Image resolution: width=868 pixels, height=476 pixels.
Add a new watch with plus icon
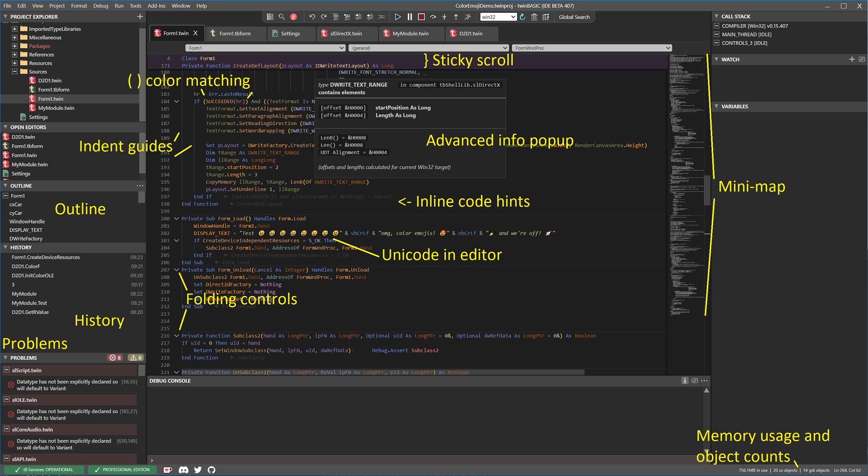tap(852, 60)
